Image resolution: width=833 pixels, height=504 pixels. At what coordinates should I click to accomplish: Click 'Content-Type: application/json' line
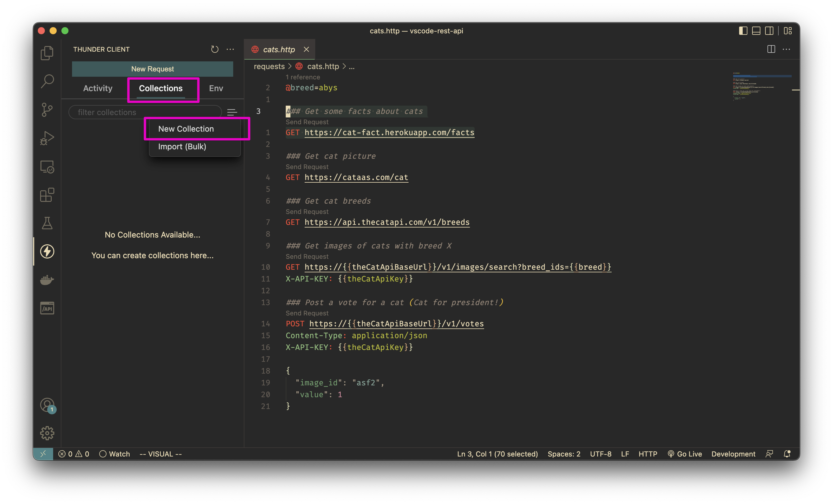tap(356, 336)
